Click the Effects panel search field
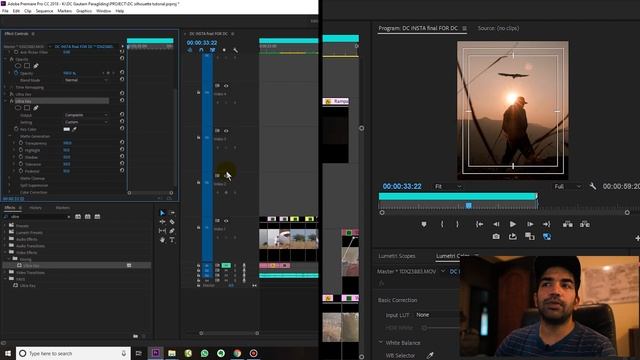This screenshot has height=360, width=640. tap(38, 217)
